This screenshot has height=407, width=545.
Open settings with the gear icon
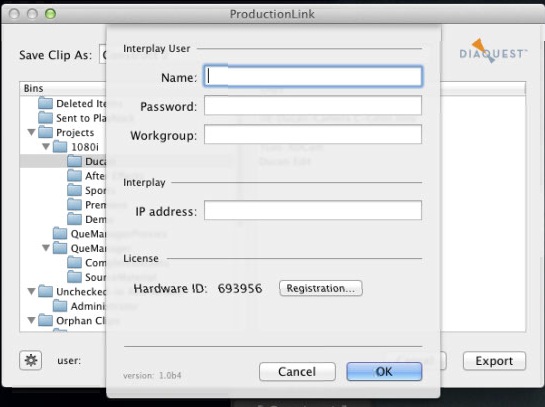click(x=31, y=360)
